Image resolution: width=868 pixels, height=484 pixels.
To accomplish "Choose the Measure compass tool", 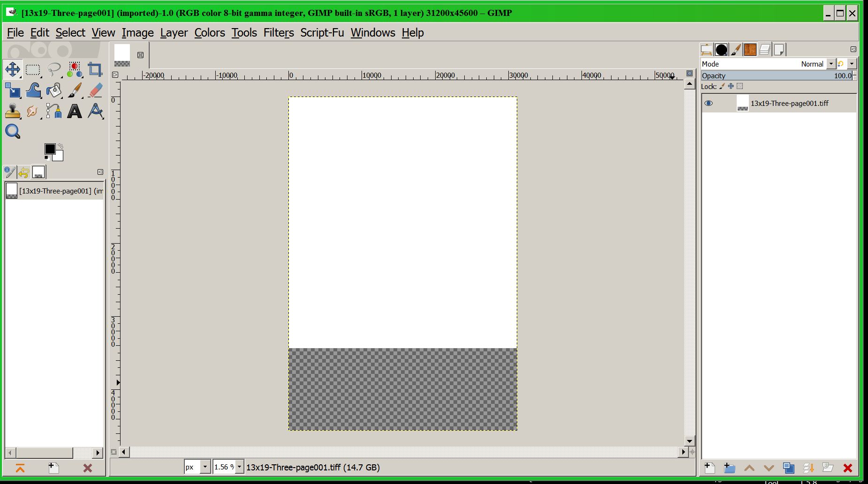I will tap(95, 111).
